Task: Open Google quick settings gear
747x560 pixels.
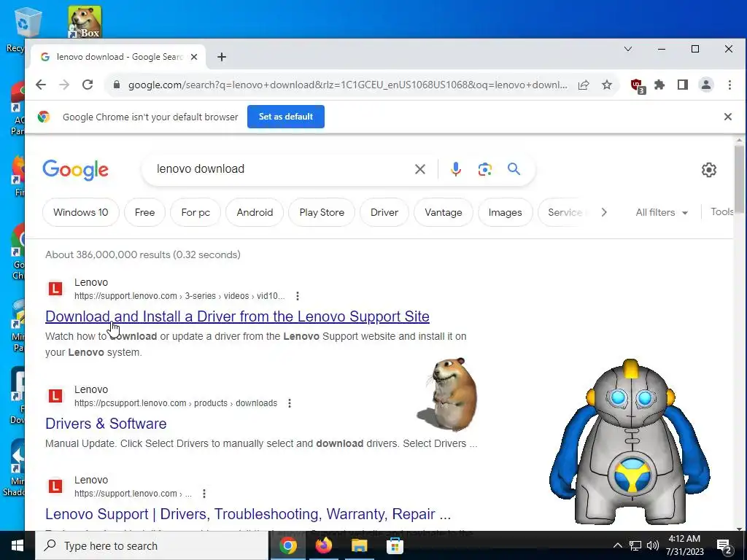Action: tap(709, 169)
